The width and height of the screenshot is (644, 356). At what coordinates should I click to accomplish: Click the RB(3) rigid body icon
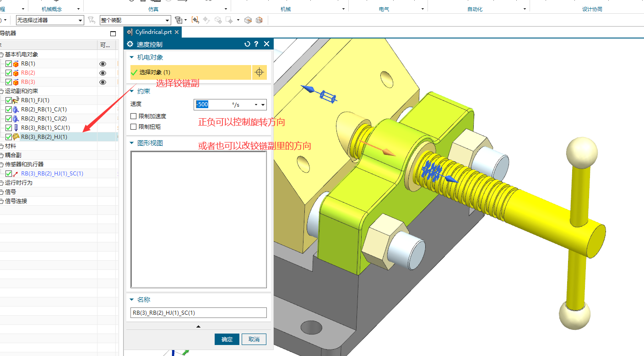click(x=16, y=82)
